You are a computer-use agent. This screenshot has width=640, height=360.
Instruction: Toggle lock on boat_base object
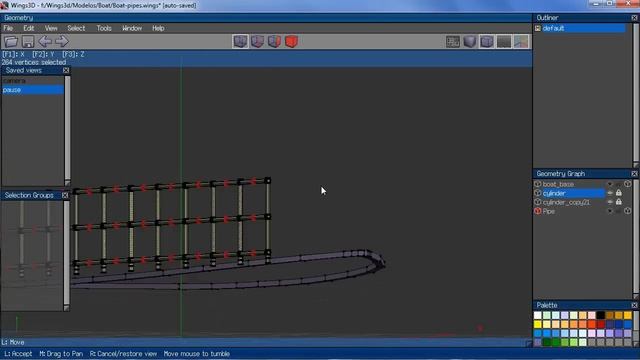point(619,184)
